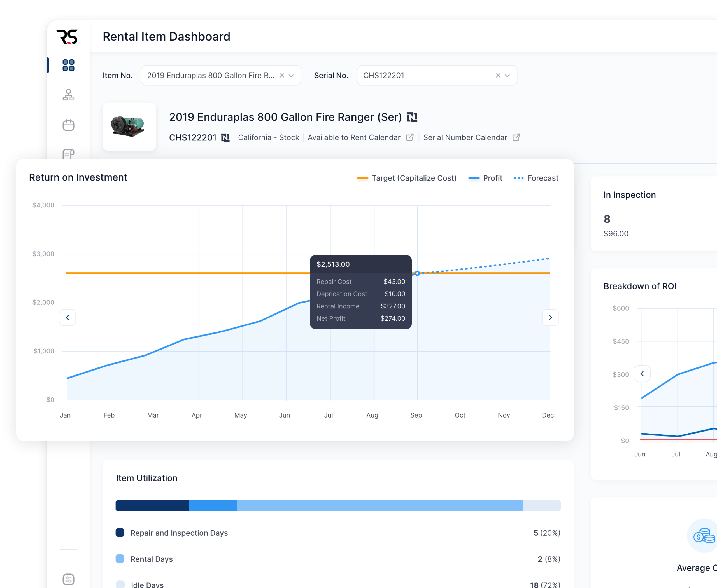Click the Serial No. CHS122201 field
This screenshot has height=588, width=717.
point(437,76)
